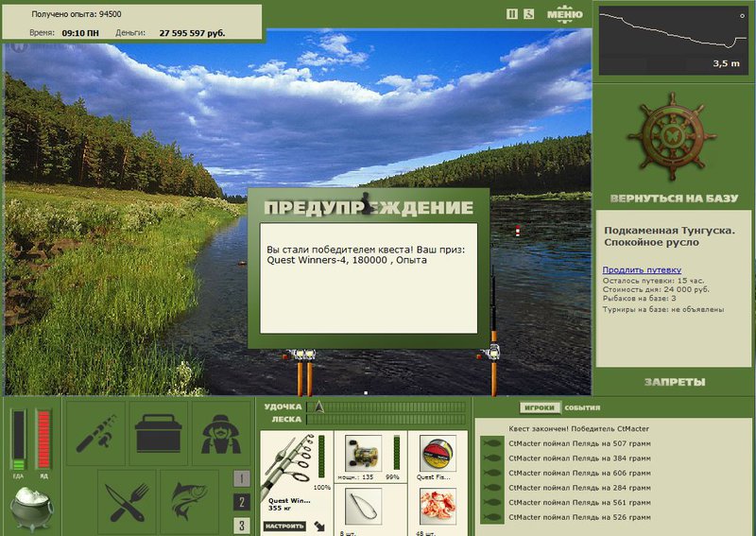Click fish icon beside Пелядь 526 грамм
The height and width of the screenshot is (536, 756).
coord(492,517)
